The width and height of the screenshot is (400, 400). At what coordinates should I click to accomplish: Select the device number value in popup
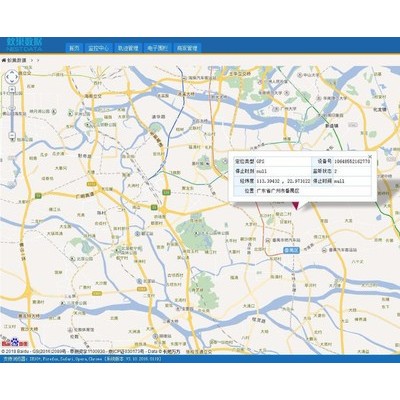[x=351, y=161]
